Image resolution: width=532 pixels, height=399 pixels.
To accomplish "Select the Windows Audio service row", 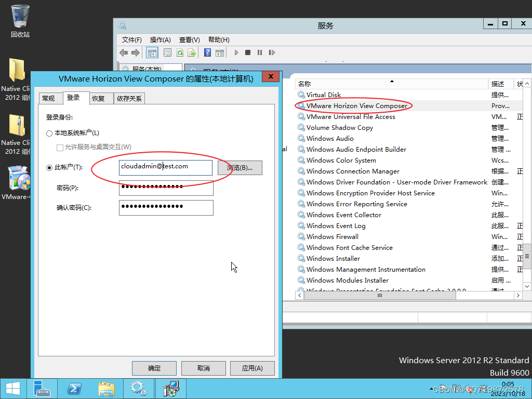I will (x=408, y=138).
